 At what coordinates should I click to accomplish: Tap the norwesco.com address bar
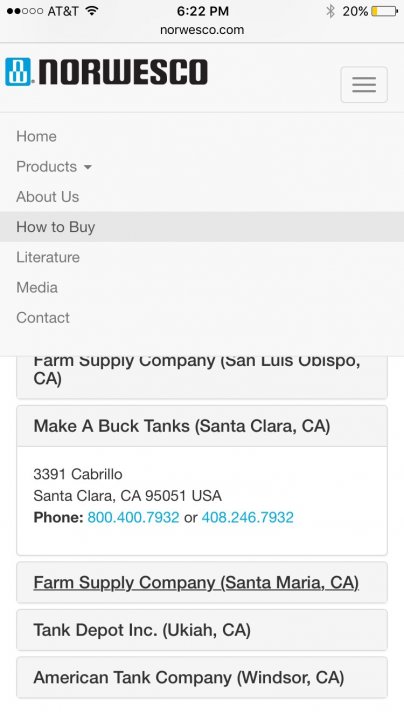(x=202, y=30)
